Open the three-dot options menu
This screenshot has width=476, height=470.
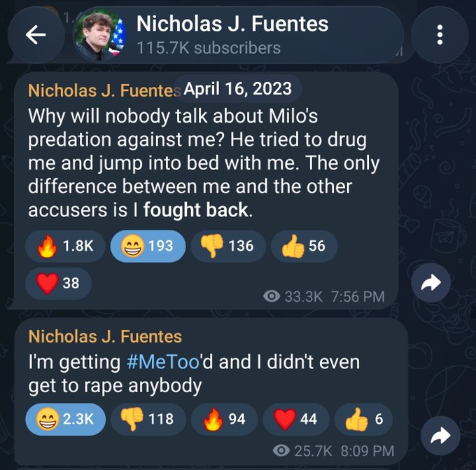(440, 34)
